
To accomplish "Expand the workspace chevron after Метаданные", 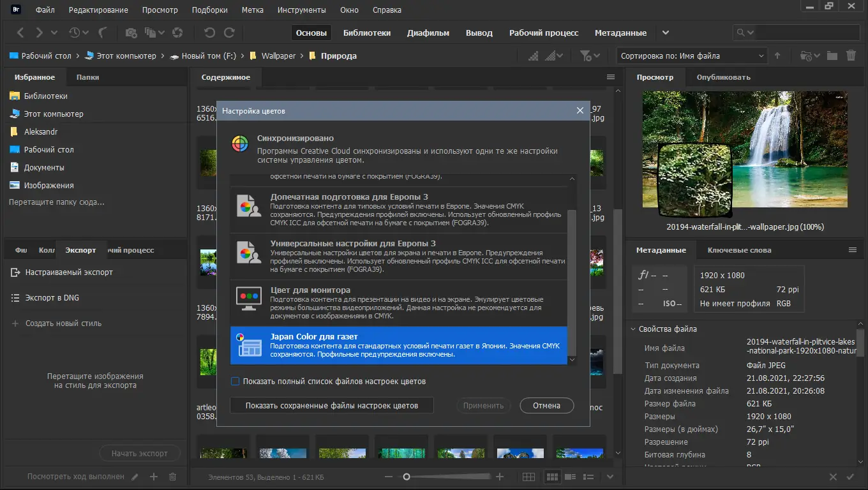I will pos(665,33).
